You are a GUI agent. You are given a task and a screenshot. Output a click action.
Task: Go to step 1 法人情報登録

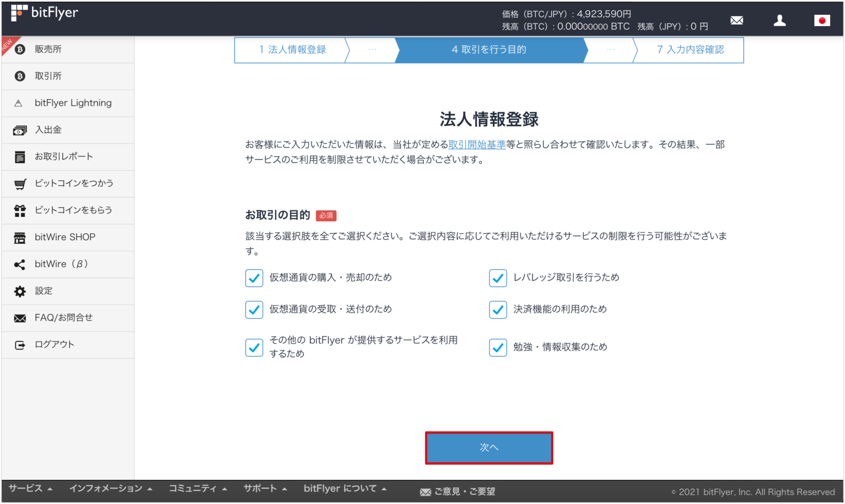[x=292, y=50]
